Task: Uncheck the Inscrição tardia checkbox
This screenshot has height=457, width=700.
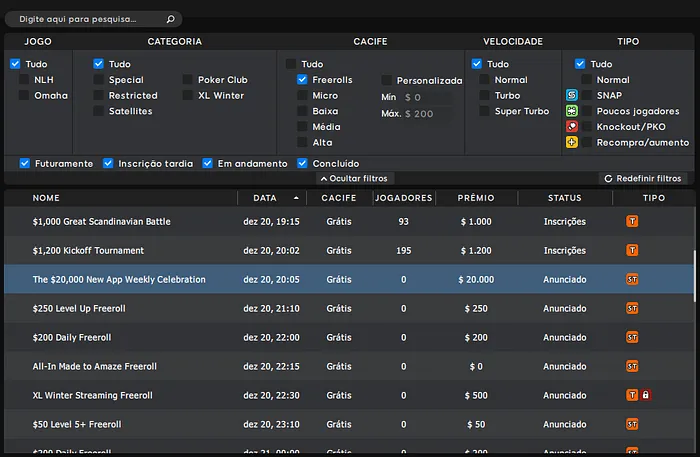Action: click(108, 163)
